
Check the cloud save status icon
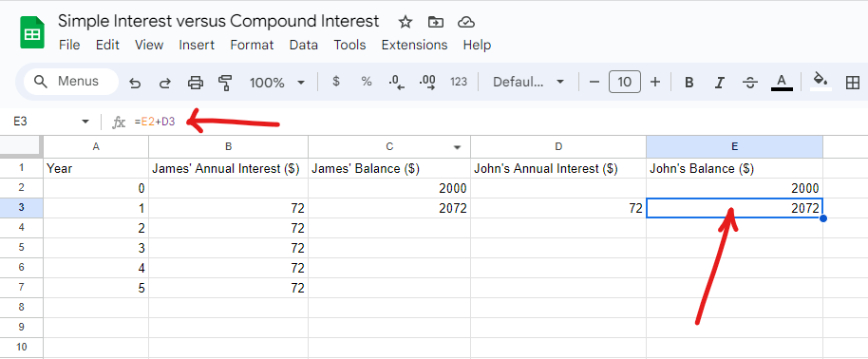(466, 22)
